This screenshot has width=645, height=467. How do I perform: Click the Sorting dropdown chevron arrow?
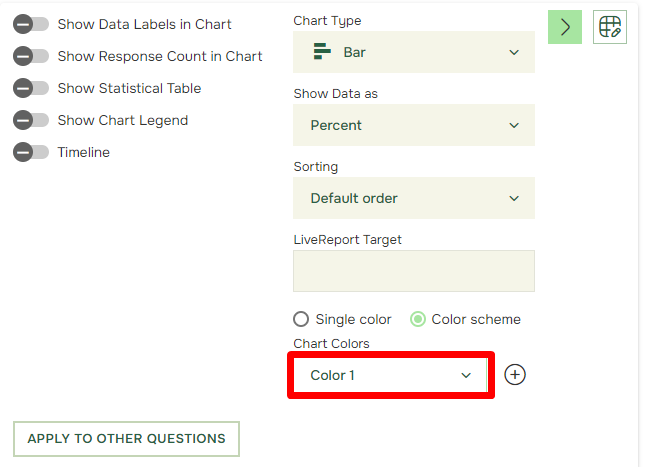[514, 198]
